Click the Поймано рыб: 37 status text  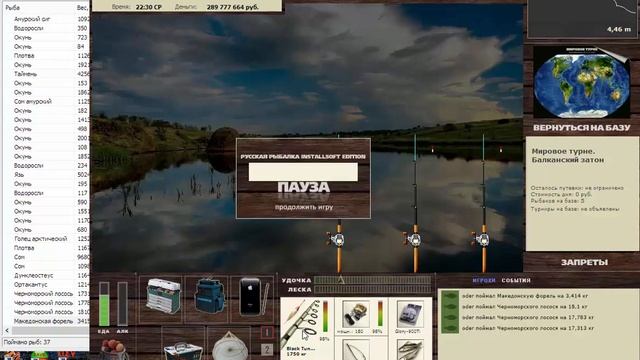click(27, 342)
